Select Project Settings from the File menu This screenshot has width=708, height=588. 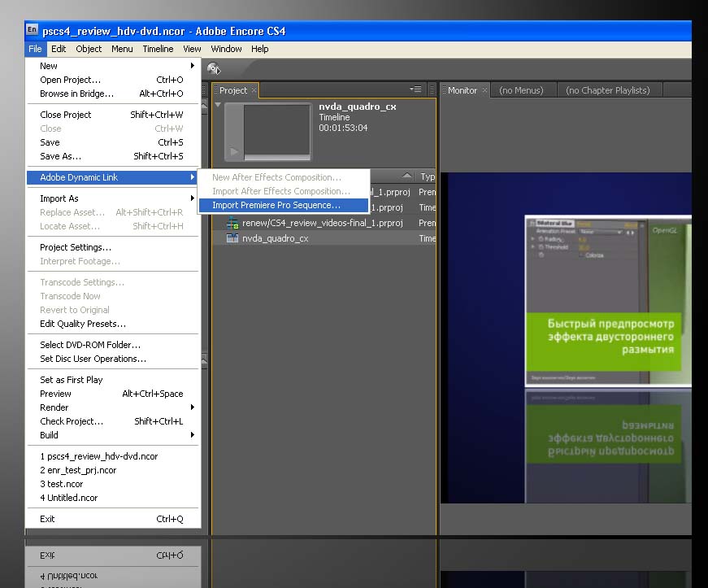click(x=76, y=247)
